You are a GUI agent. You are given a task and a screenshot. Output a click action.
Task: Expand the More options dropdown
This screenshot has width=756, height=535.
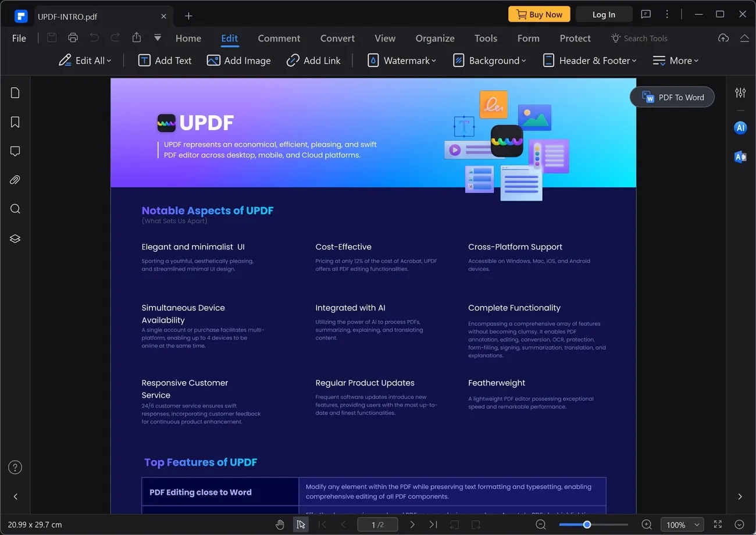click(x=676, y=60)
